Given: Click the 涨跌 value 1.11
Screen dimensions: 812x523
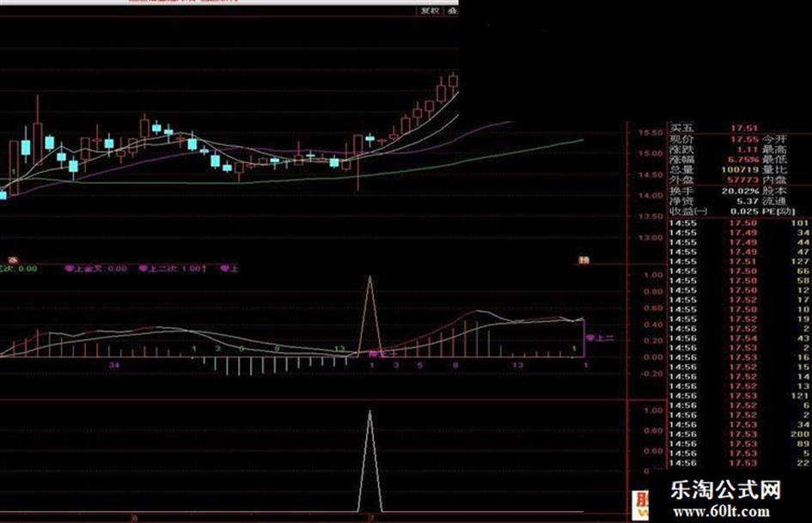Looking at the screenshot, I should coord(747,149).
